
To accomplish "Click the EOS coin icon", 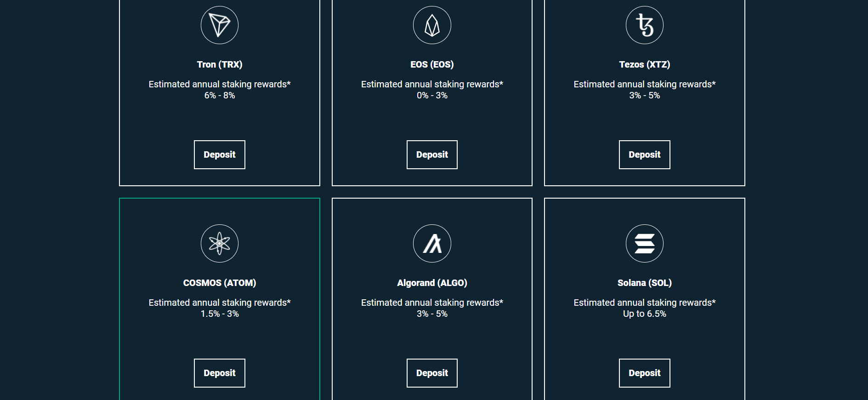I will click(x=432, y=25).
